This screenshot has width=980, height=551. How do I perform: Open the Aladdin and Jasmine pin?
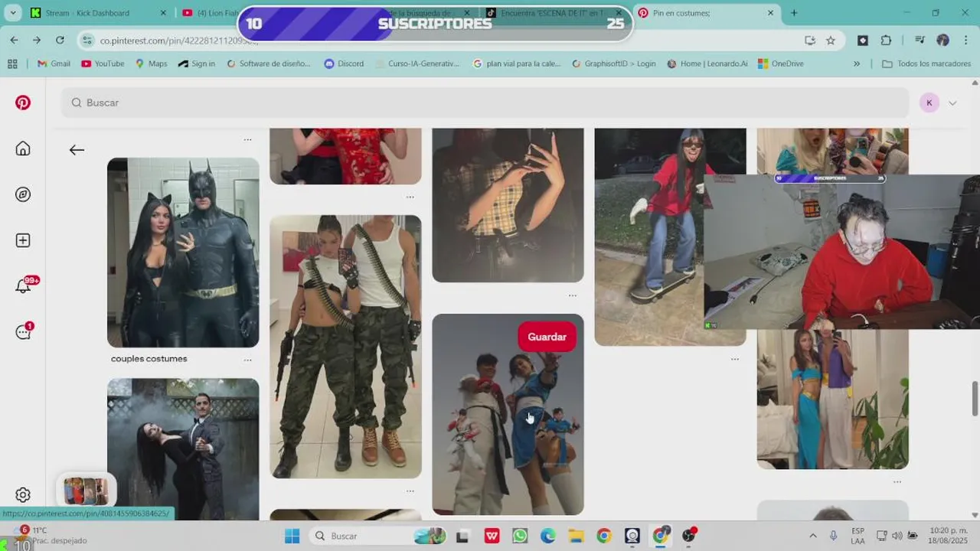[x=832, y=398]
